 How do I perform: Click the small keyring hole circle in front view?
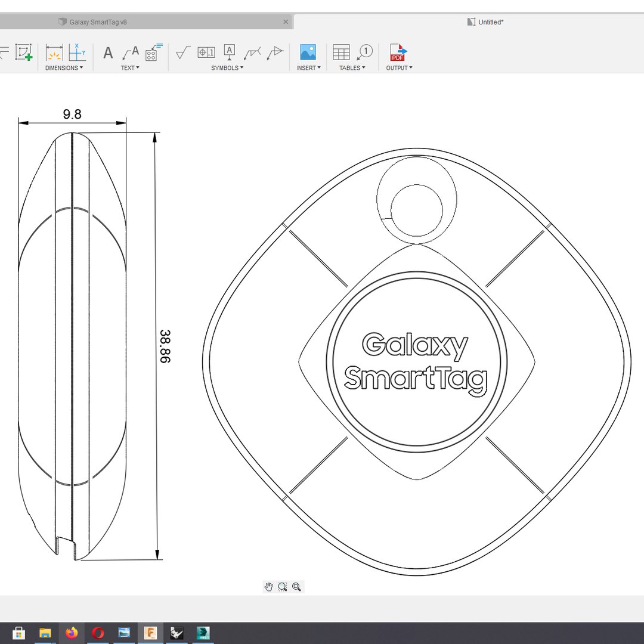416,210
